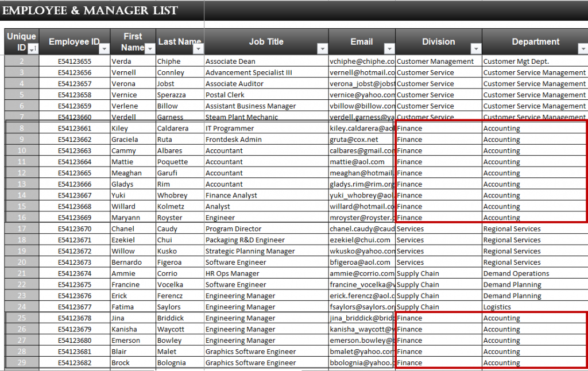Open the Employee ID filter dropdown
Viewport: 588px width, 371px height.
click(104, 49)
